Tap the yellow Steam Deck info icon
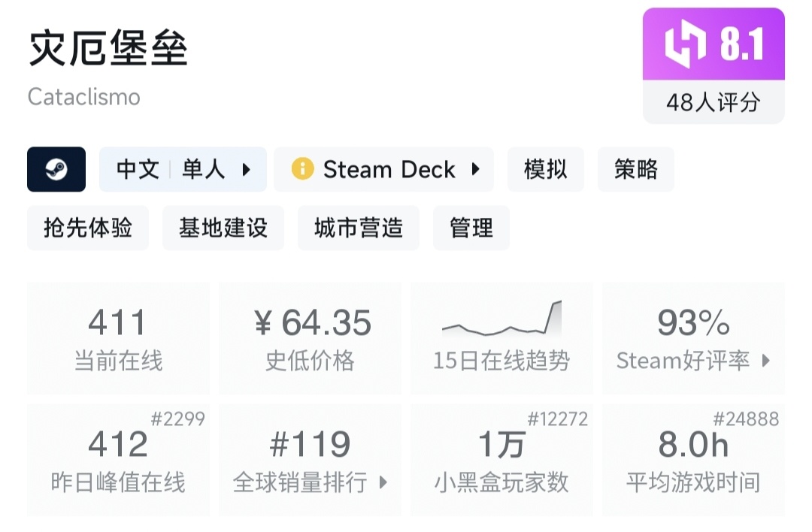812x532 pixels. point(302,170)
